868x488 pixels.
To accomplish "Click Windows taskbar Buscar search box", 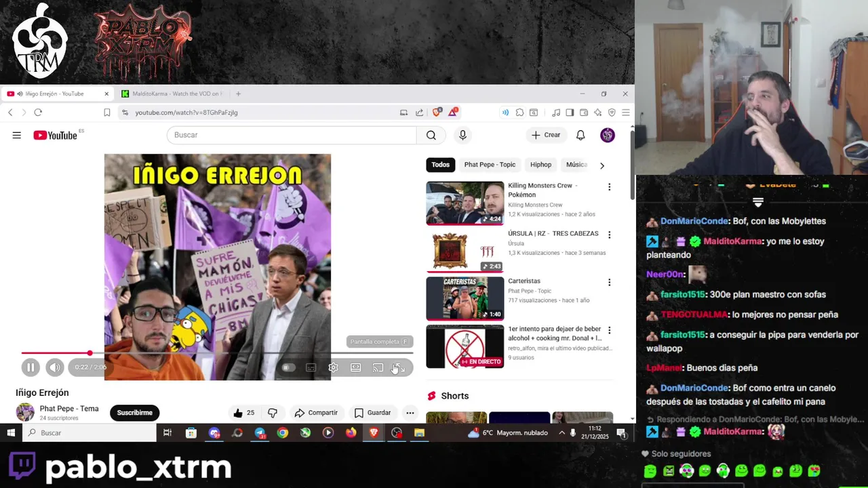I will click(x=90, y=432).
